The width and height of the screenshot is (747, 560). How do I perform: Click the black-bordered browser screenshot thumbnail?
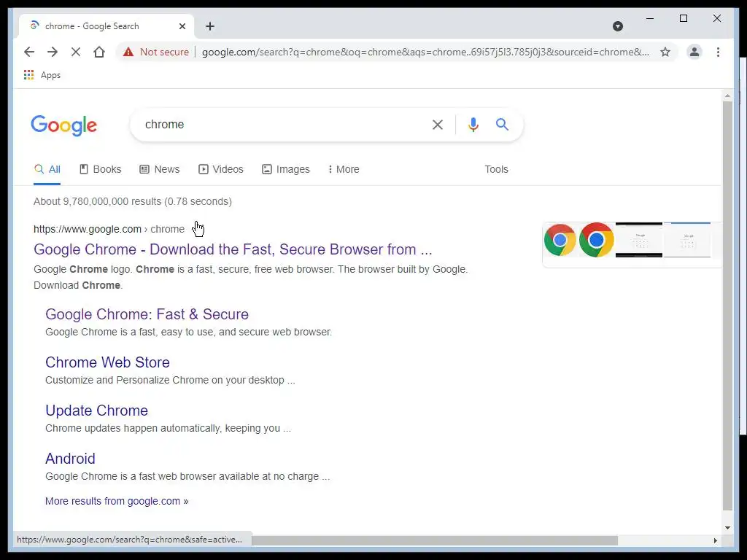coord(639,240)
